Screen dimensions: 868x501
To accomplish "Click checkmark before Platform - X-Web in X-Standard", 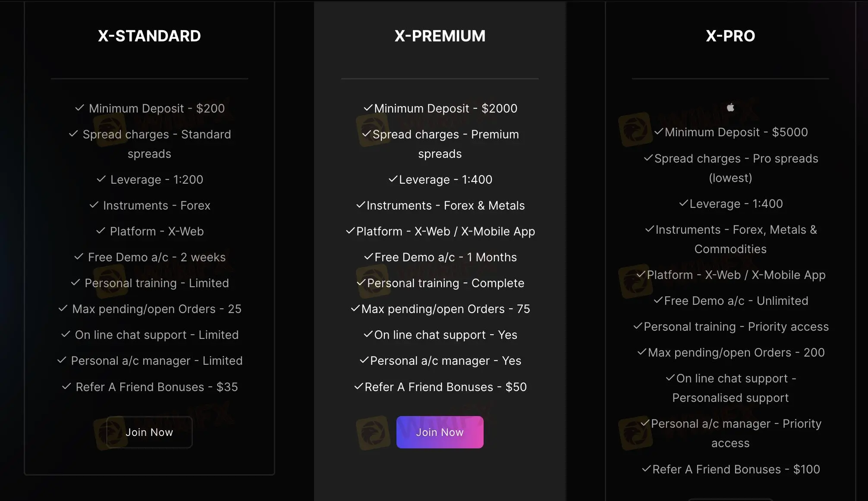I will [x=101, y=231].
